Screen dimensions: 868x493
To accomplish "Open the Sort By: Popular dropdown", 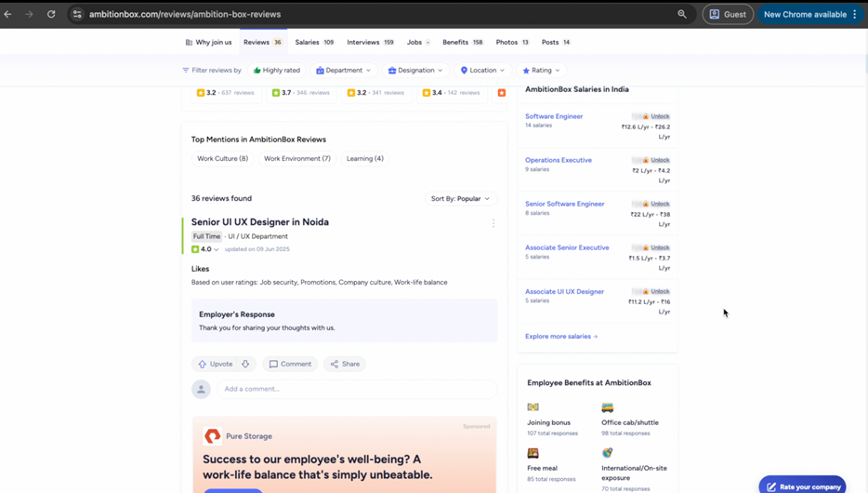I will [460, 199].
